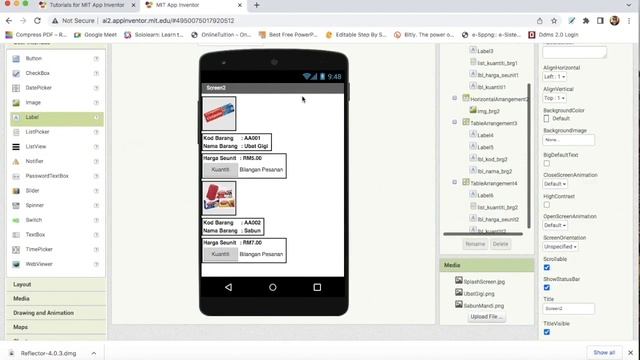Open help for the Label component
640x360 pixels.
pos(96,117)
